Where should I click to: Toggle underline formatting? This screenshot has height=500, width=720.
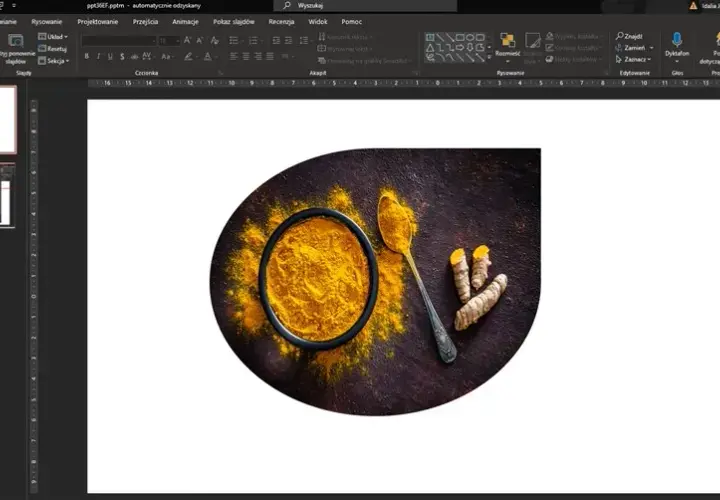110,56
